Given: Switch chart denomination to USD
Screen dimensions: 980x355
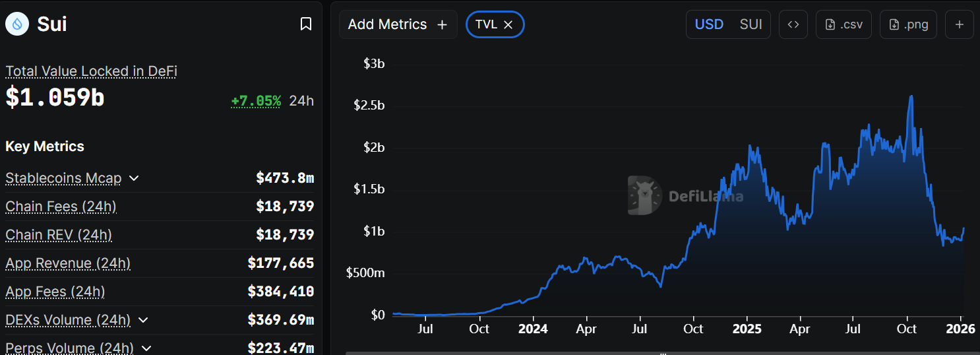Looking at the screenshot, I should (710, 24).
